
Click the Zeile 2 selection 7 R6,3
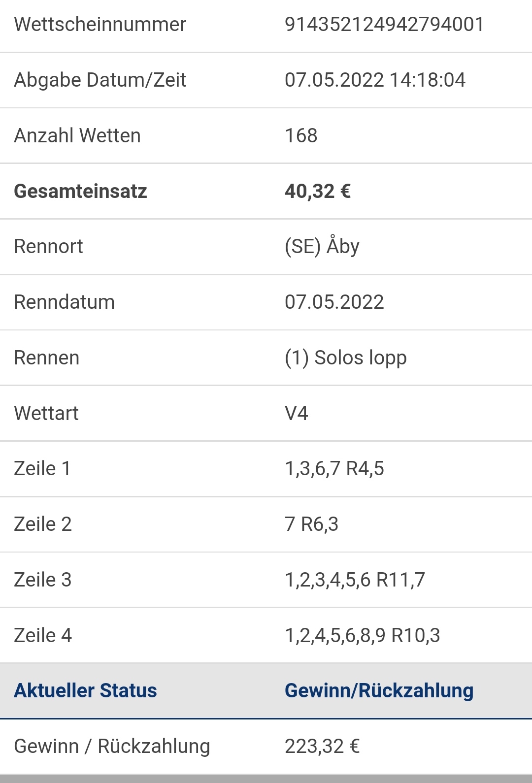[311, 524]
